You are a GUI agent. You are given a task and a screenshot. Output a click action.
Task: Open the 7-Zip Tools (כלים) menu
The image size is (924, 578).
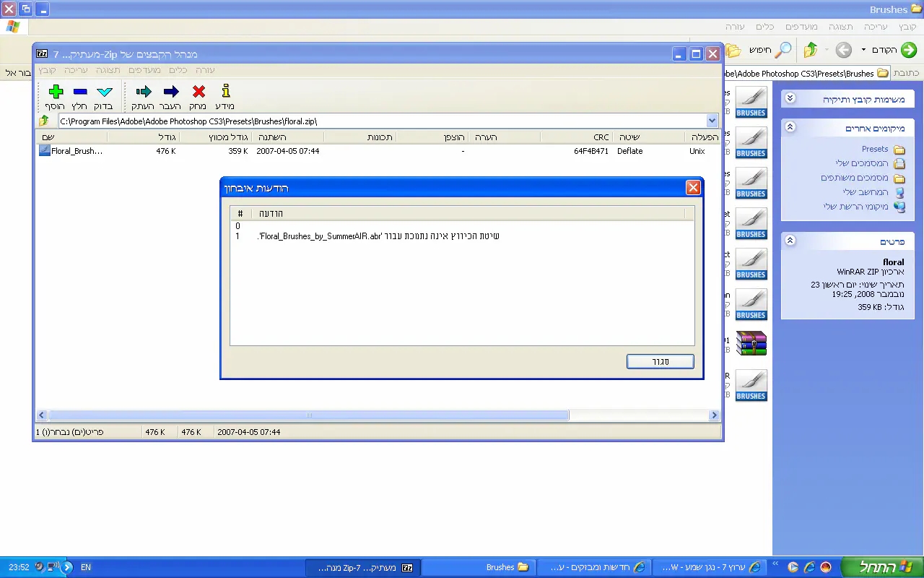point(178,70)
